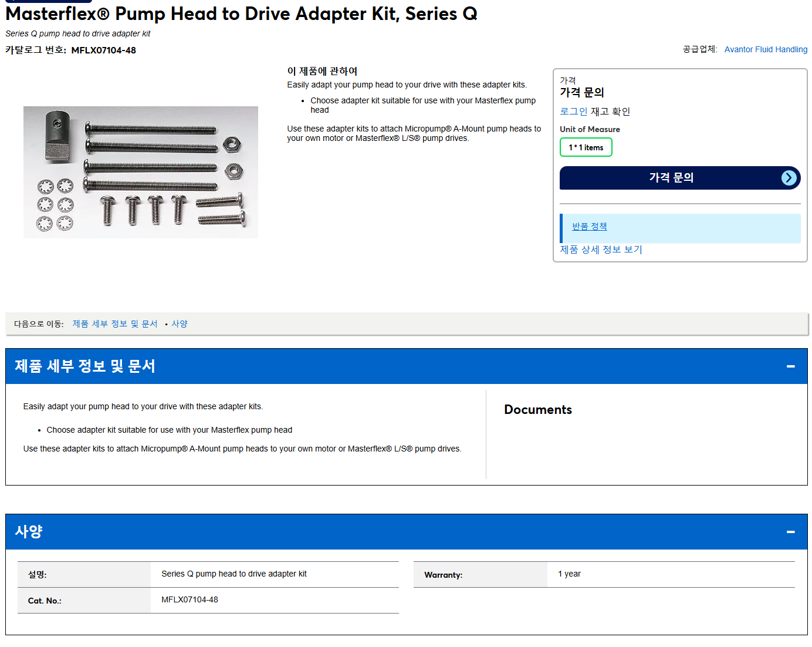The width and height of the screenshot is (812, 647).
Task: Click the 설명 value in specifications table
Action: pos(234,574)
